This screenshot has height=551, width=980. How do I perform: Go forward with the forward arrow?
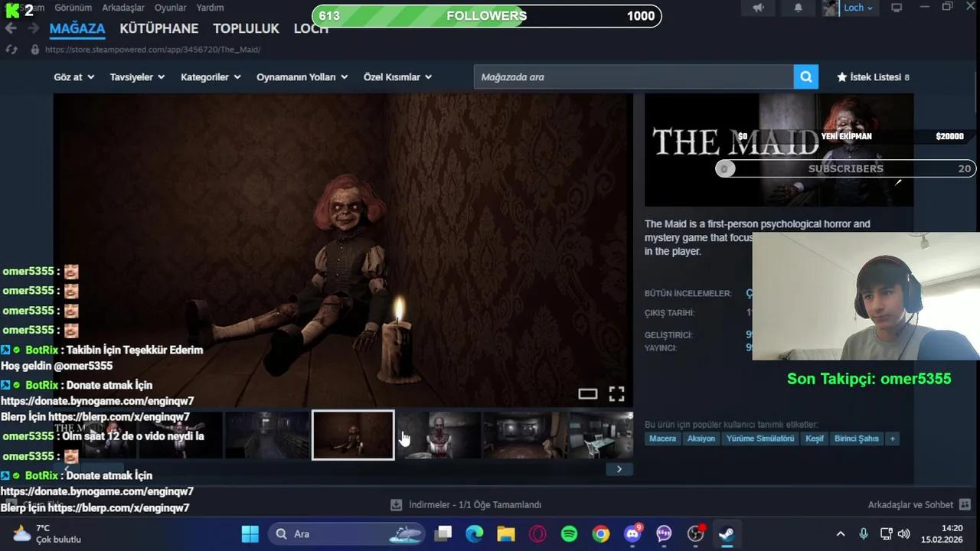pos(33,28)
